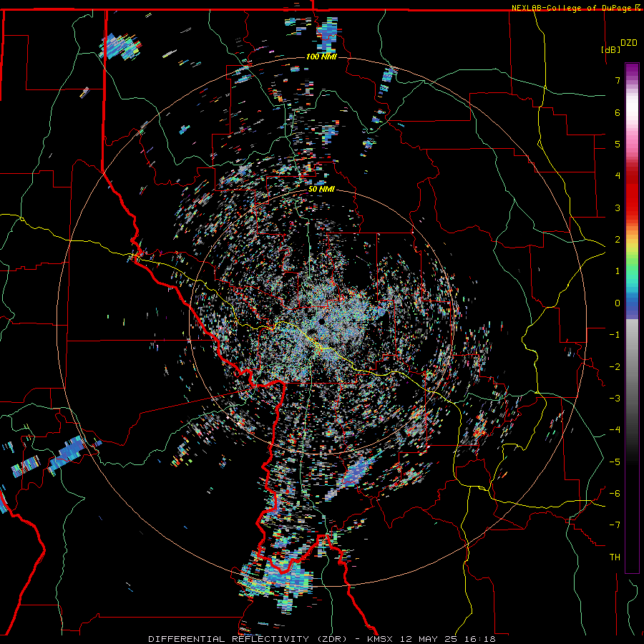This screenshot has width=644, height=644.
Task: Click the 100 NMI range ring label
Action: [x=321, y=57]
